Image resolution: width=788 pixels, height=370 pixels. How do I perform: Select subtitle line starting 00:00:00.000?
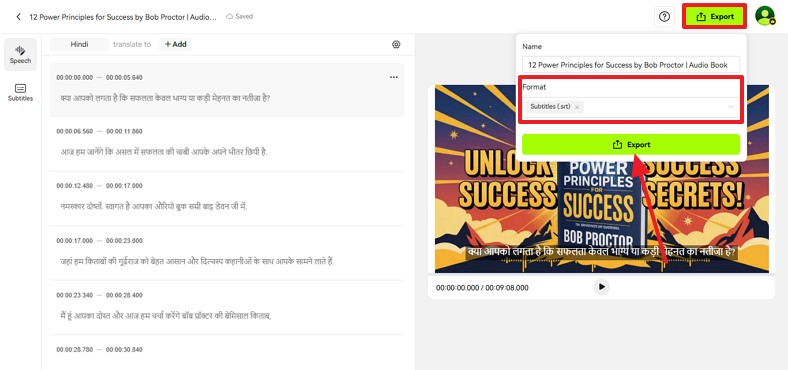tap(227, 90)
